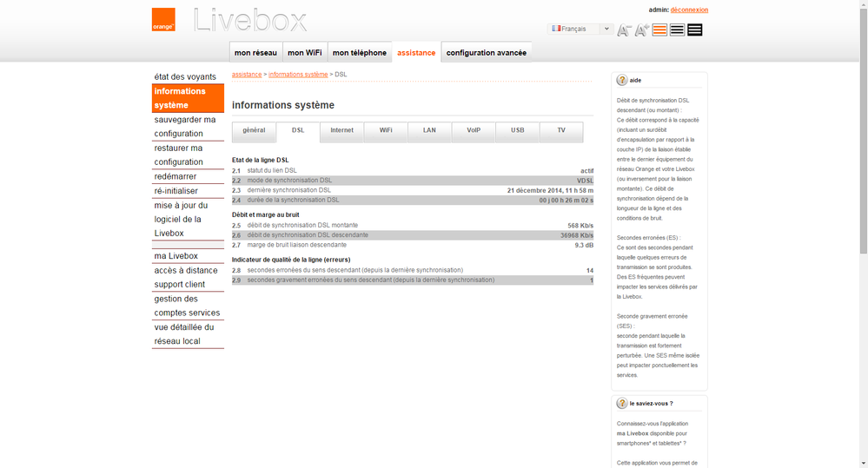Image resolution: width=868 pixels, height=468 pixels.
Task: Switch to the VoIP tab
Action: 474,132
